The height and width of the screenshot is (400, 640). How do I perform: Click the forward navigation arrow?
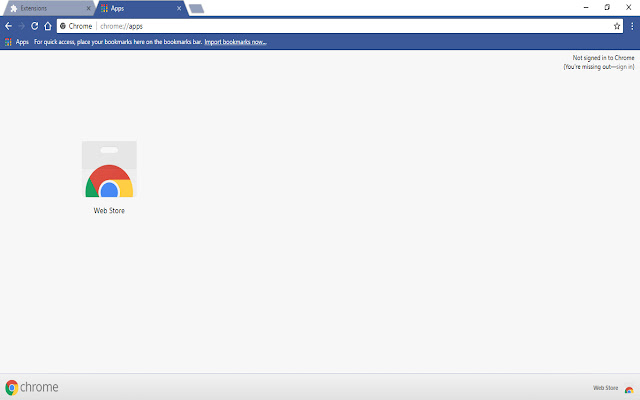coord(22,26)
